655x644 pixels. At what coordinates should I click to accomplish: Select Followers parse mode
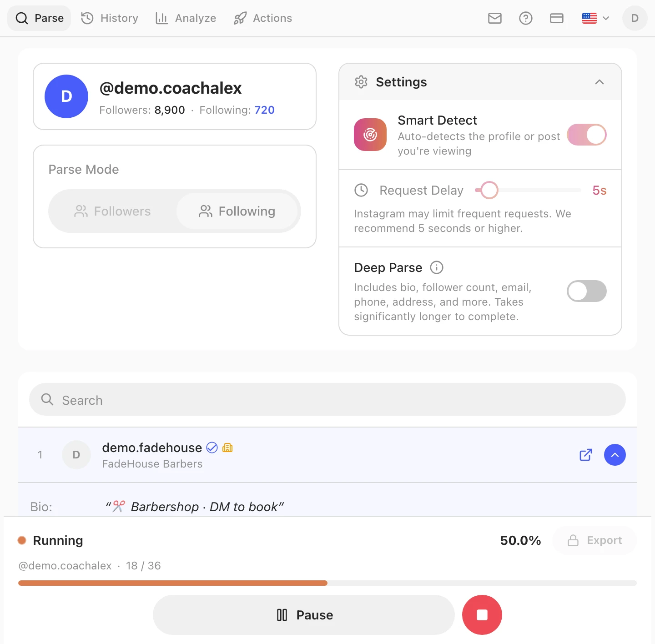(x=112, y=211)
